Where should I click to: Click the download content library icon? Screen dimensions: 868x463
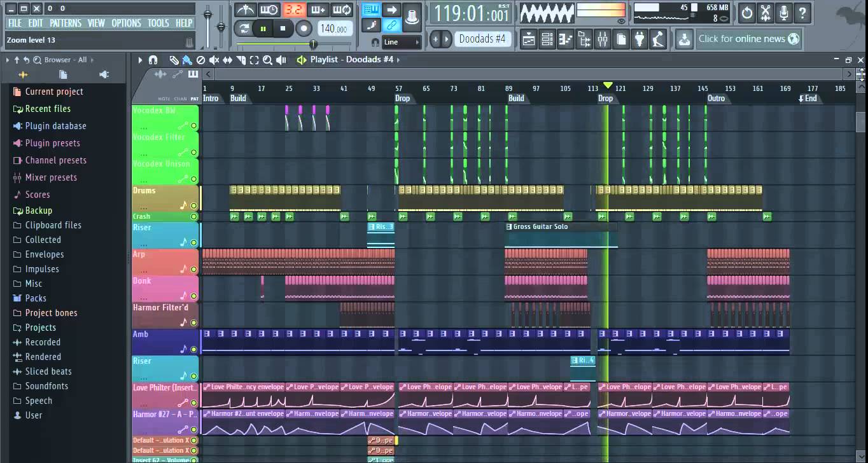(684, 39)
